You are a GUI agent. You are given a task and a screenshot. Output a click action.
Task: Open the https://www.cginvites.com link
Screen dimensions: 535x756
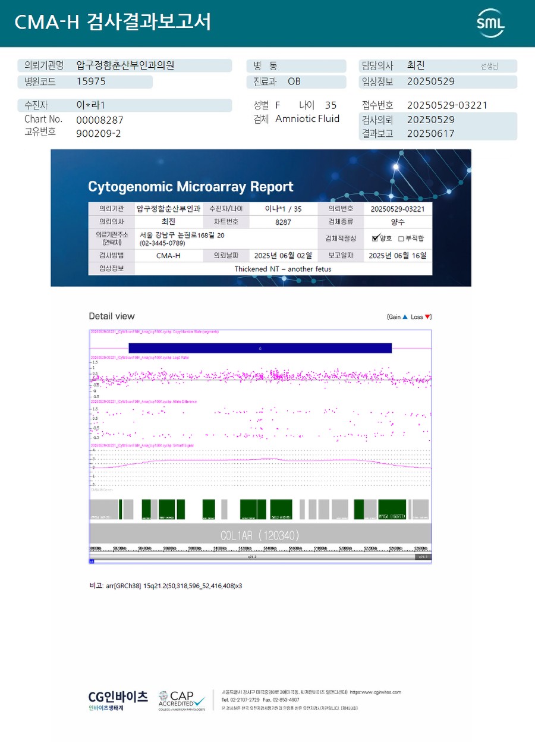tap(375, 692)
